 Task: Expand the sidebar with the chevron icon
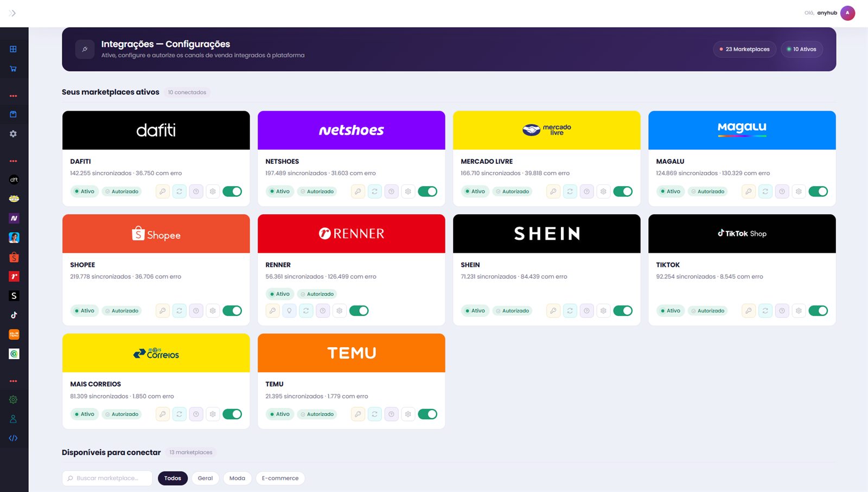point(12,13)
